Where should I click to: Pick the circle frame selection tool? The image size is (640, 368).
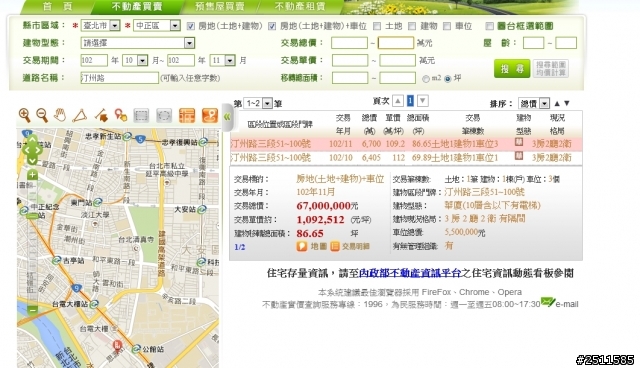pyautogui.click(x=164, y=115)
